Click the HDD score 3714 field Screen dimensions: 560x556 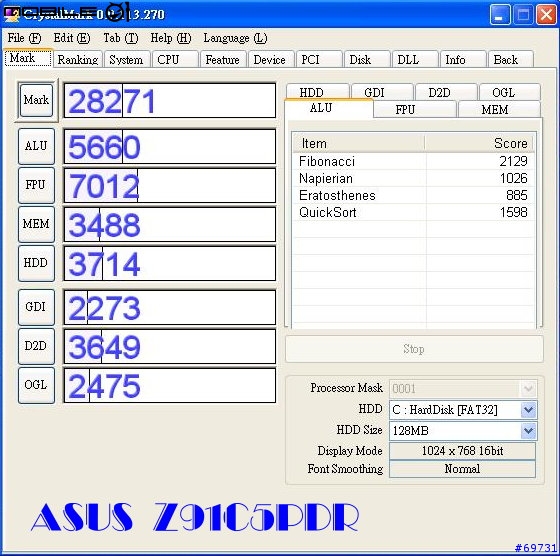pos(170,263)
